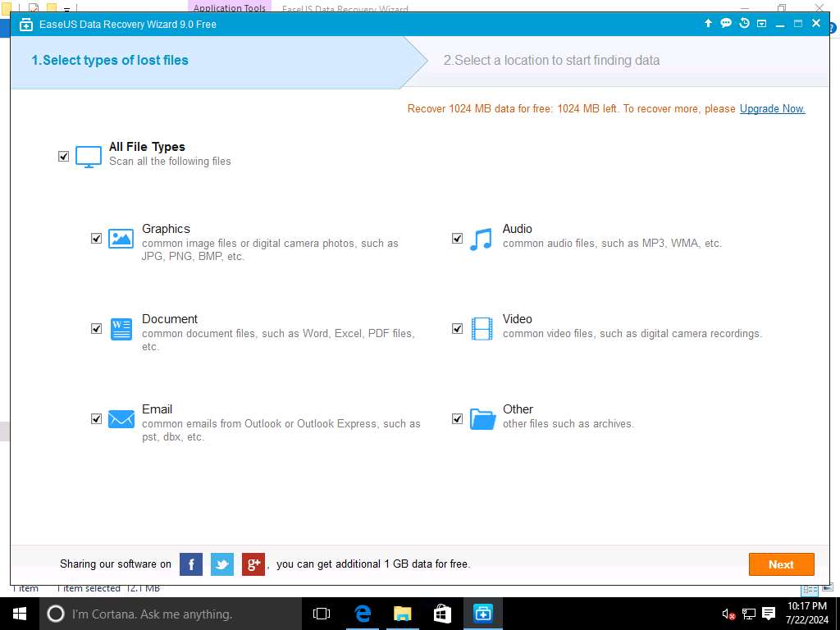Select step 1 Select types of lost files
Screen dimensions: 840x630
pyautogui.click(x=110, y=60)
